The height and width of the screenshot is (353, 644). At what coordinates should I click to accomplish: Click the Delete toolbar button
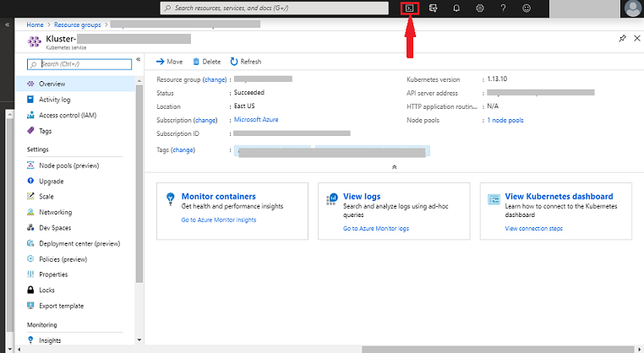pyautogui.click(x=207, y=62)
